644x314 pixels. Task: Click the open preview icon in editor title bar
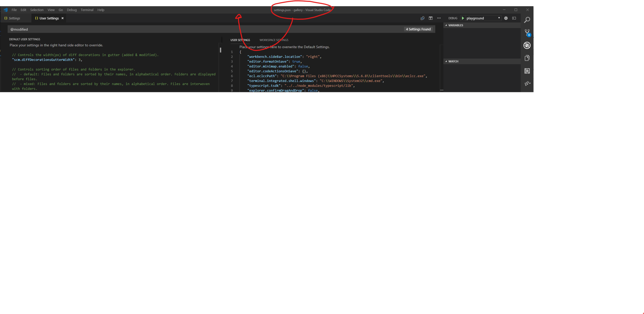coord(422,18)
